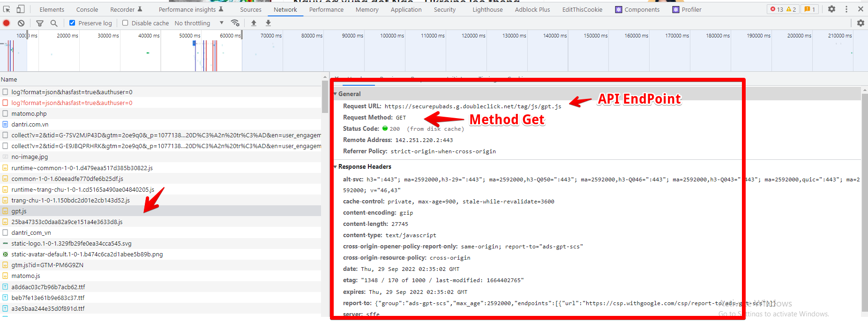Enable the Disable cache checkbox
868x322 pixels.
[x=125, y=23]
